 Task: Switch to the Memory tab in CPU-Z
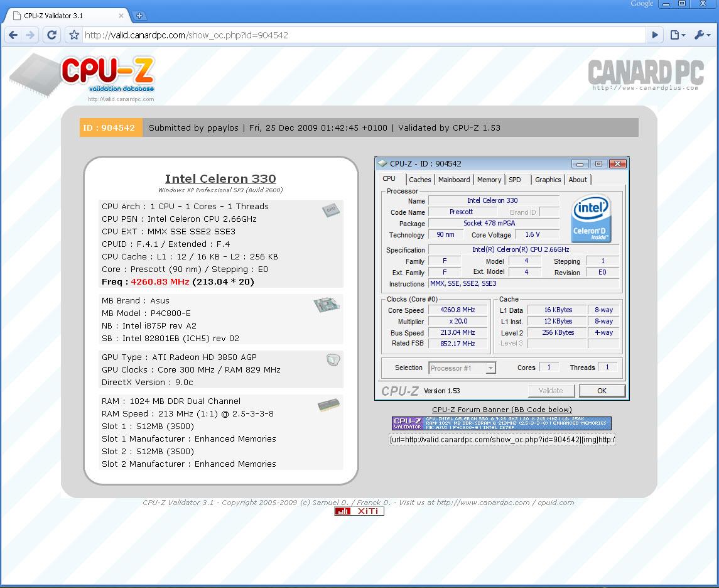pyautogui.click(x=489, y=180)
